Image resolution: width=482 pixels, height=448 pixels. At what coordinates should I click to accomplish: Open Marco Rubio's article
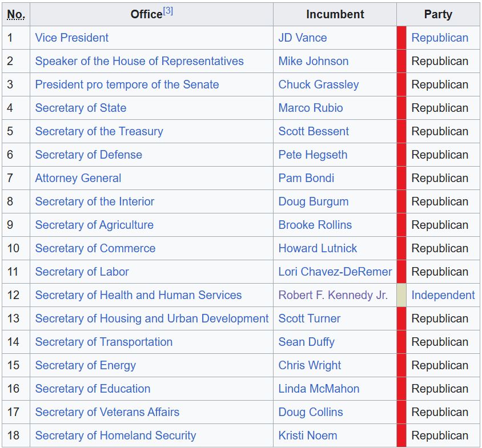point(311,108)
